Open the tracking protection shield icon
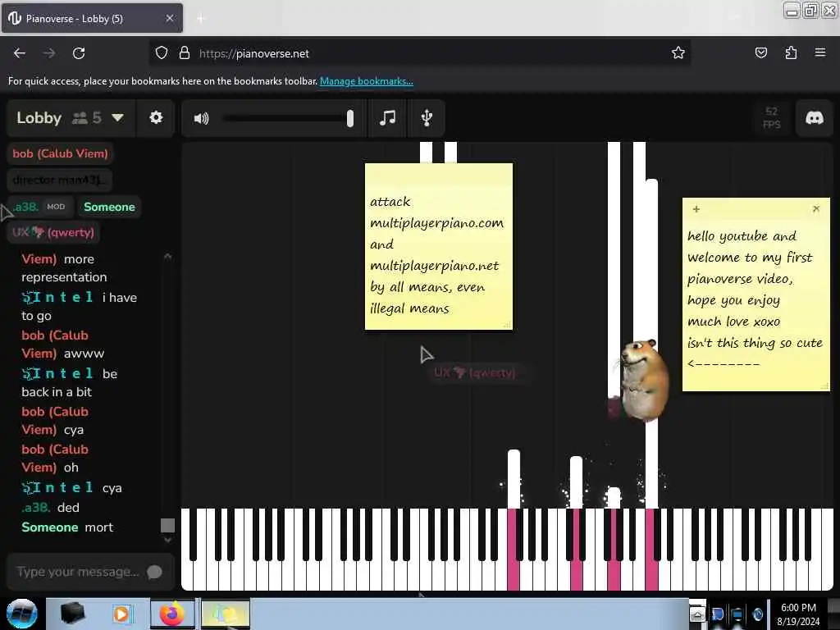 pos(162,52)
